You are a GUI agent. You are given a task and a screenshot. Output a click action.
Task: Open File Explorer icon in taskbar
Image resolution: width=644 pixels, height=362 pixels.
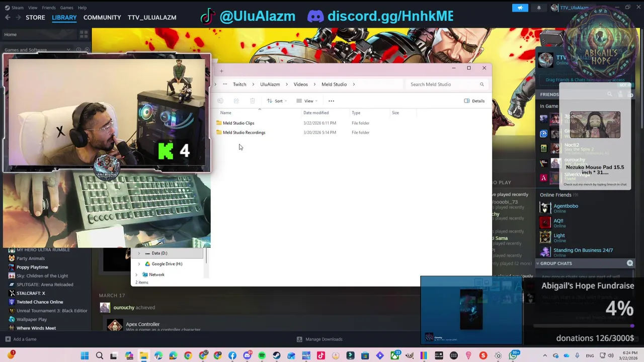(x=143, y=356)
